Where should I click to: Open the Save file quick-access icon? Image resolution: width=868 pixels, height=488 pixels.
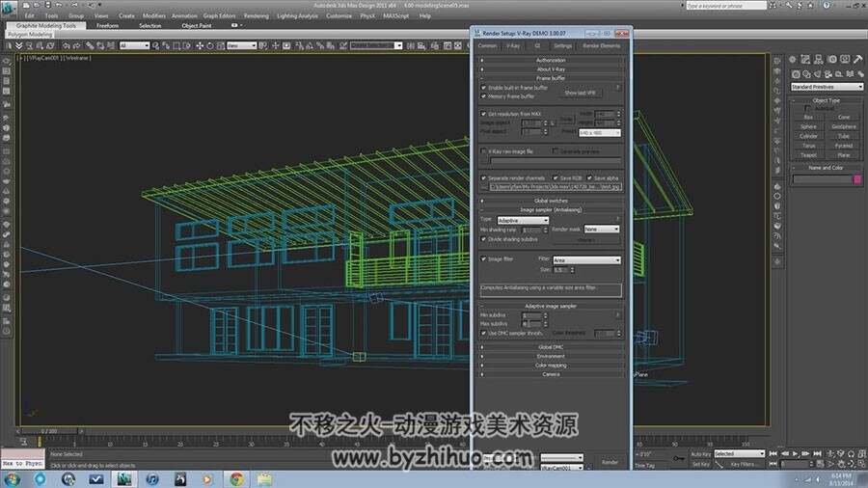point(47,5)
